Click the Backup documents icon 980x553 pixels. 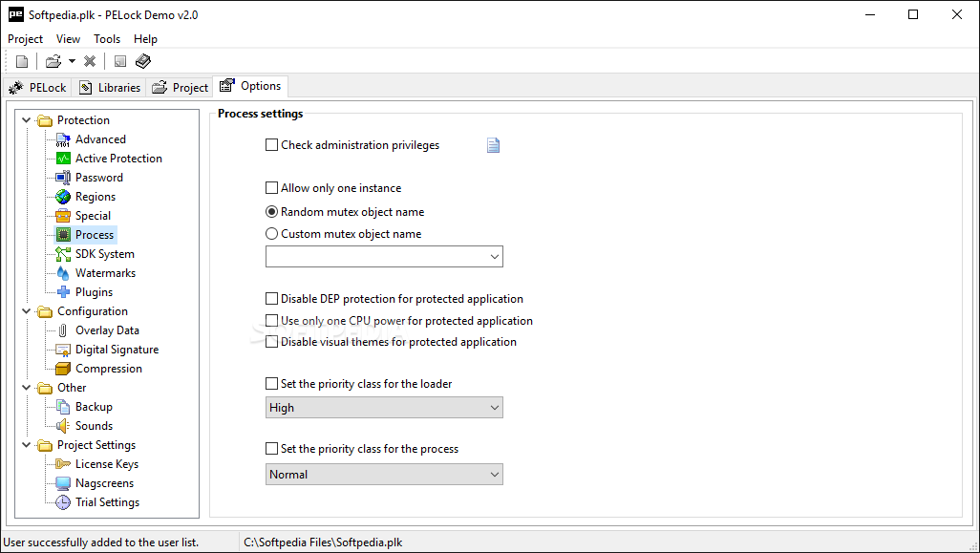coord(63,407)
